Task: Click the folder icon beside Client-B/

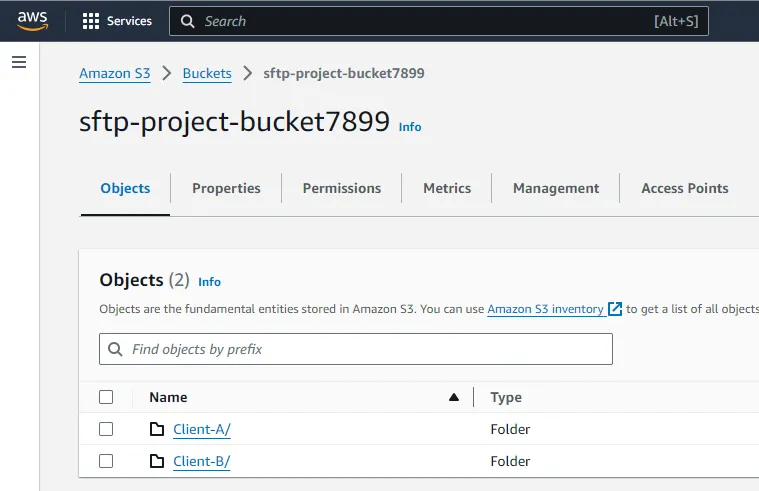Action: [x=156, y=462]
